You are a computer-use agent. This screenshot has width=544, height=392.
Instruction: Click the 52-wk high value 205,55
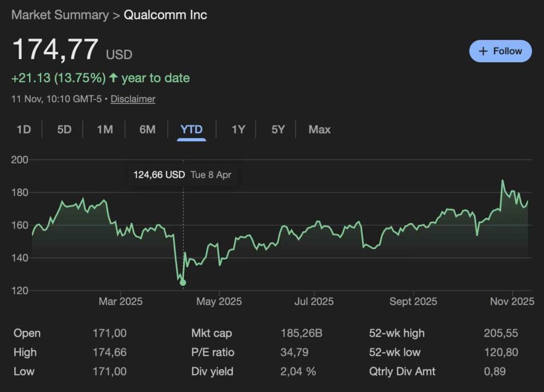(x=503, y=333)
